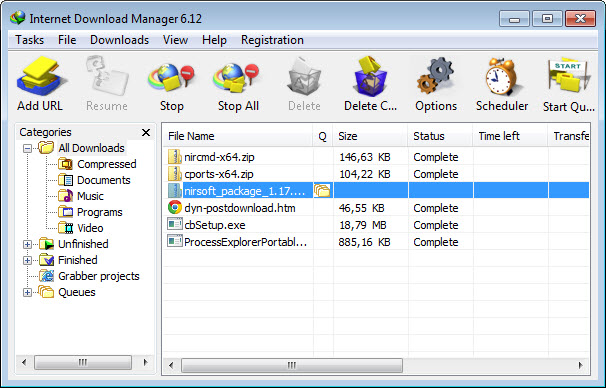The width and height of the screenshot is (606, 388).
Task: Click the greyed-out Delete toolbar icon
Action: click(x=304, y=77)
